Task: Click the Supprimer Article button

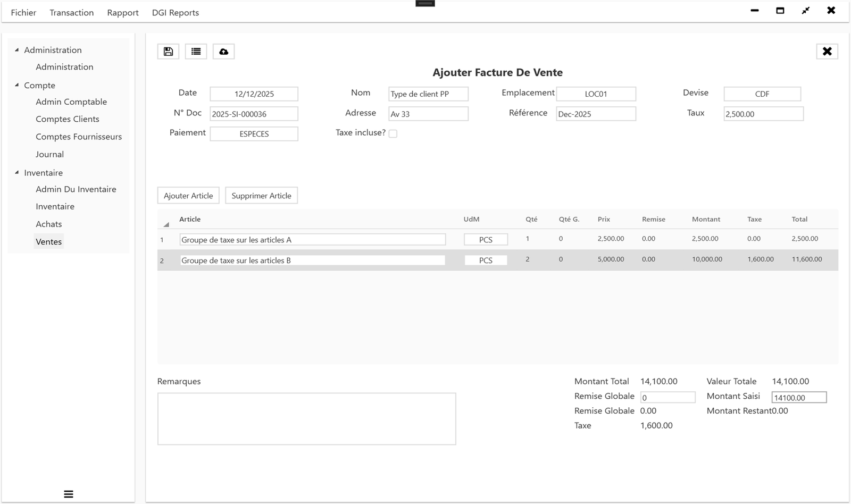Action: pyautogui.click(x=261, y=195)
